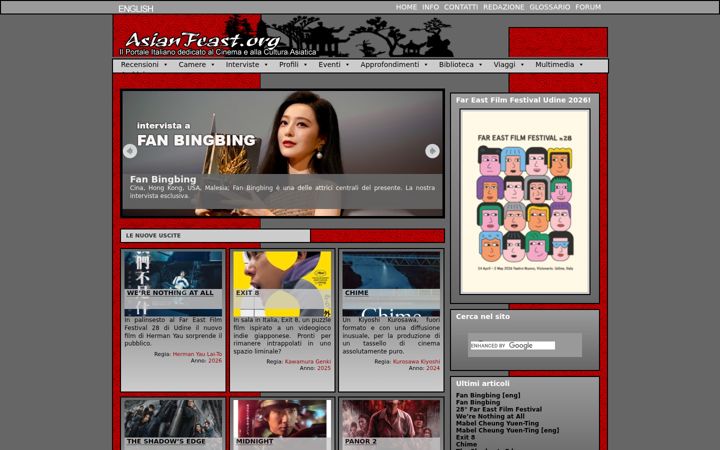Screen dimensions: 720x450
Task: Open the article 28° Far East Film Festival
Action: (x=499, y=410)
